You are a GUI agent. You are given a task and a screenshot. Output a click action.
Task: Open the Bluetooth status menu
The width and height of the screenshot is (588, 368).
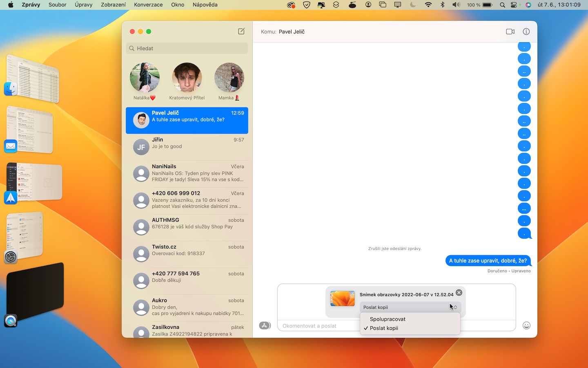click(442, 5)
